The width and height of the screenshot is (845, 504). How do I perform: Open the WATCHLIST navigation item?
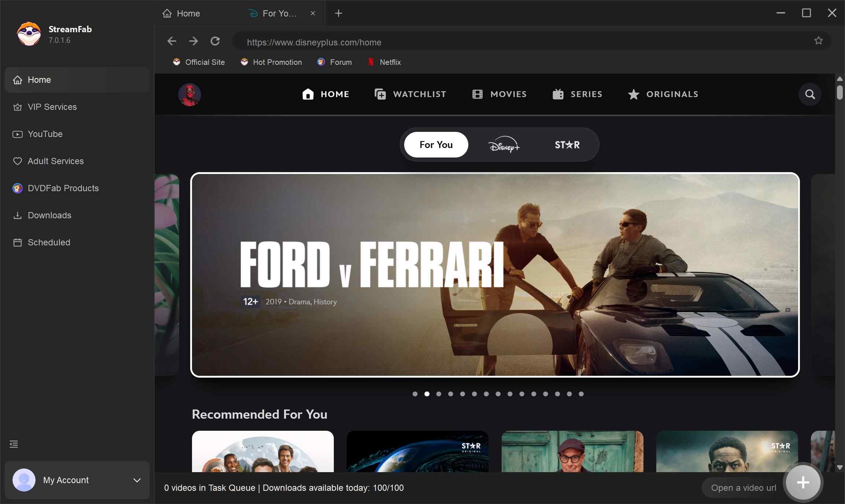coord(410,94)
